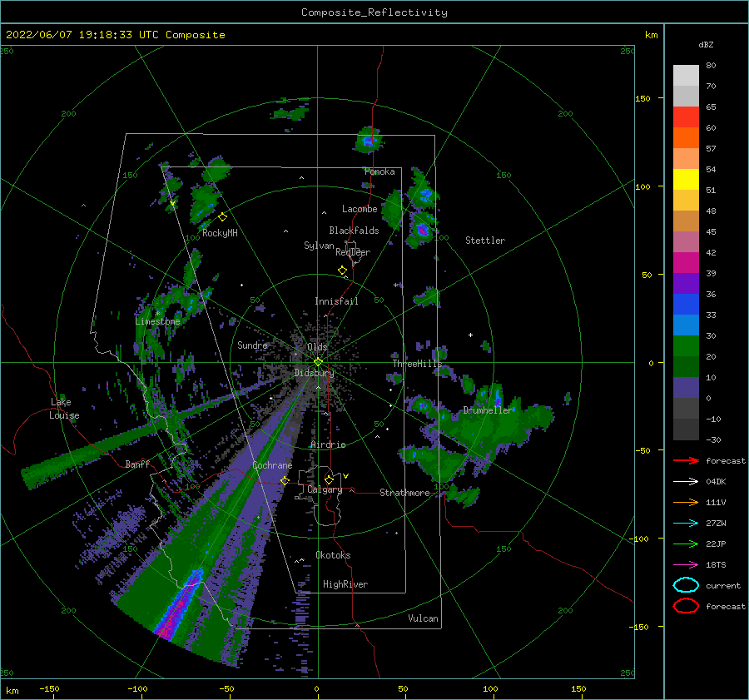Click the Lacombe city label

pyautogui.click(x=360, y=209)
